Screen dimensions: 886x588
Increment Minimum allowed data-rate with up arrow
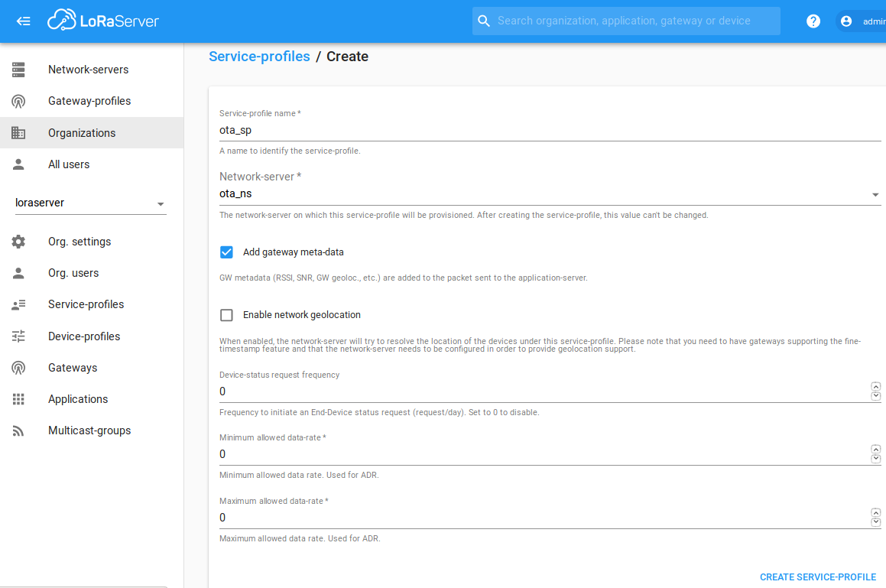[x=875, y=449]
